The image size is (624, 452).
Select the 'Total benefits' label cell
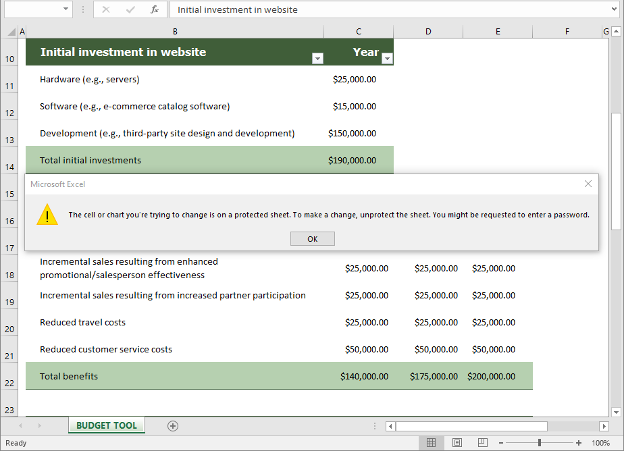coord(175,376)
